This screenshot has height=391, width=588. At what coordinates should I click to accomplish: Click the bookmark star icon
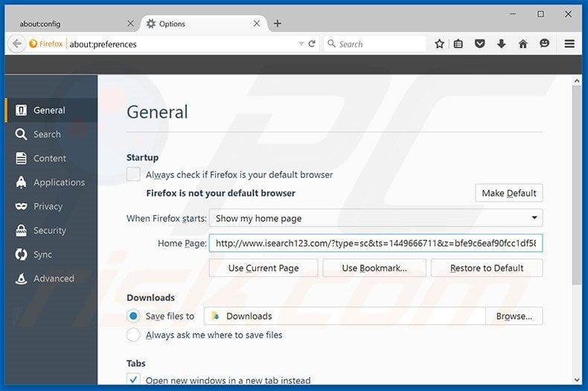439,44
